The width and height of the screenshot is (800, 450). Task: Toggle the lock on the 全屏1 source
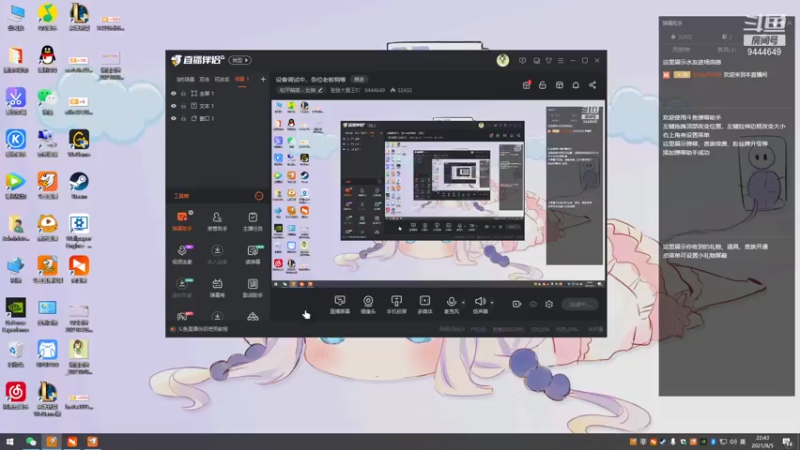183,93
